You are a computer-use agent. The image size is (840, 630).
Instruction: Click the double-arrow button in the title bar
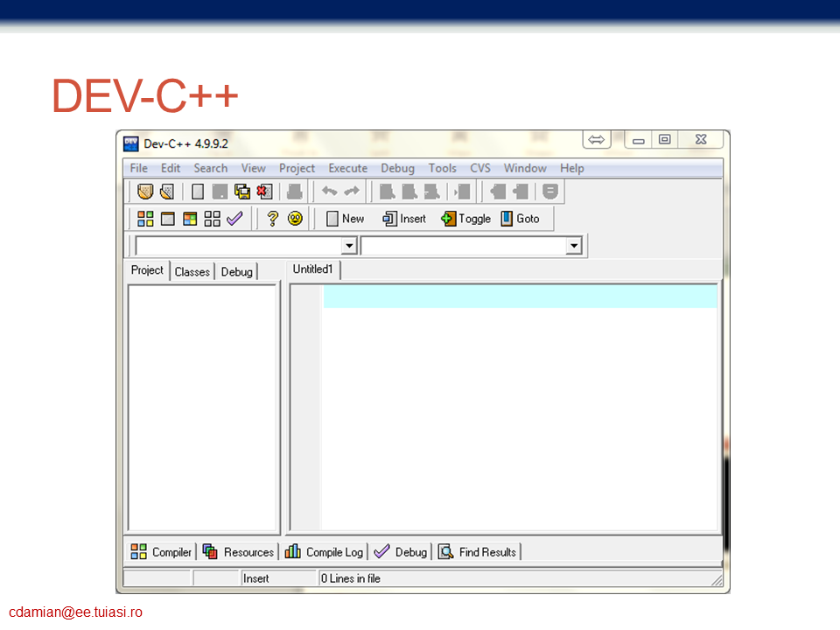pyautogui.click(x=596, y=140)
